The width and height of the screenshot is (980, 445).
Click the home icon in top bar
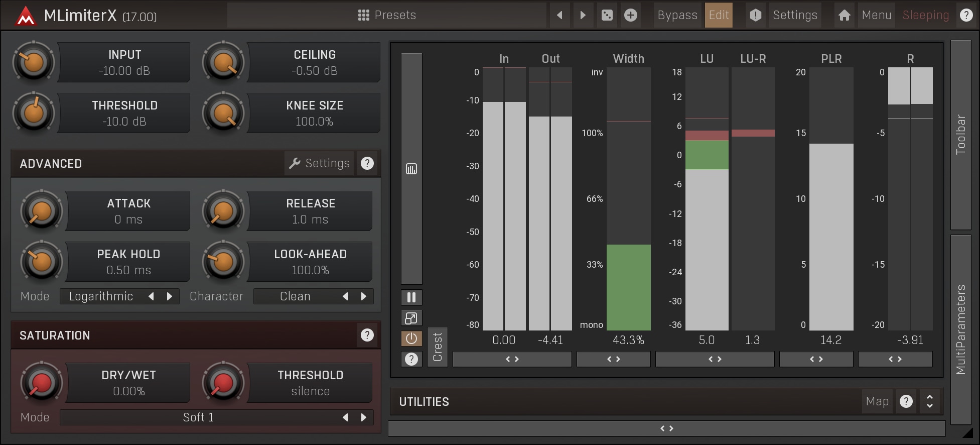pyautogui.click(x=844, y=15)
